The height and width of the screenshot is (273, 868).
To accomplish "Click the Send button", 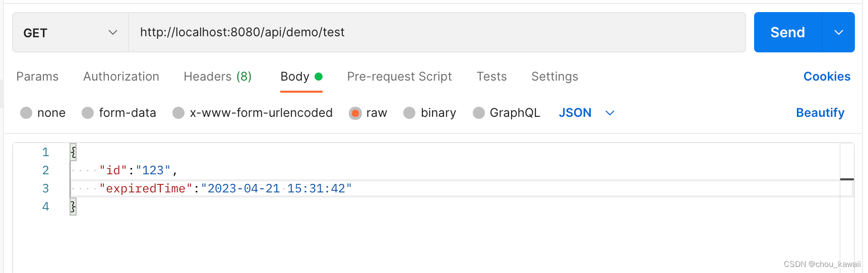I will 787,32.
